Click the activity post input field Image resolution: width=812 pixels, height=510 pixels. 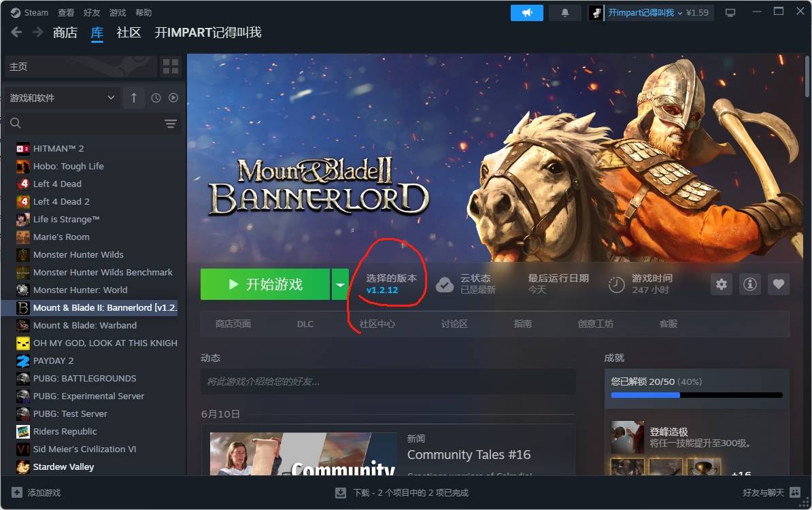[388, 381]
